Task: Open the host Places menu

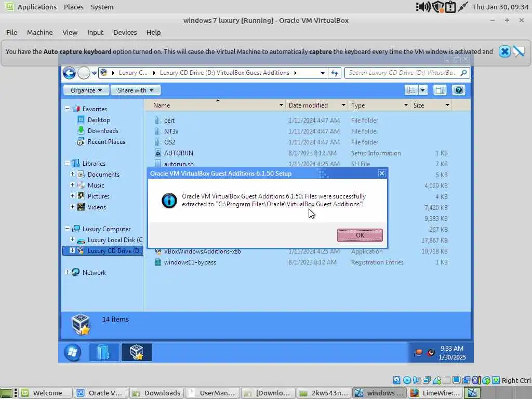Action: click(x=74, y=7)
